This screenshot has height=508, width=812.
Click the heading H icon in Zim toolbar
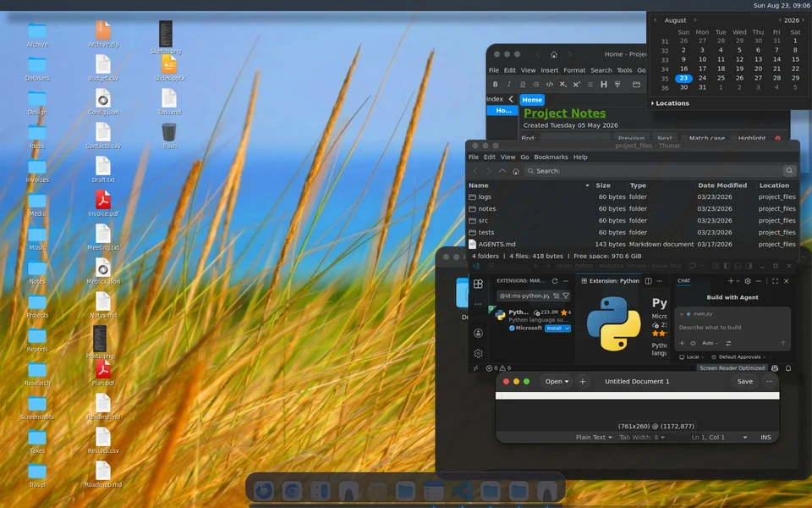coord(603,85)
